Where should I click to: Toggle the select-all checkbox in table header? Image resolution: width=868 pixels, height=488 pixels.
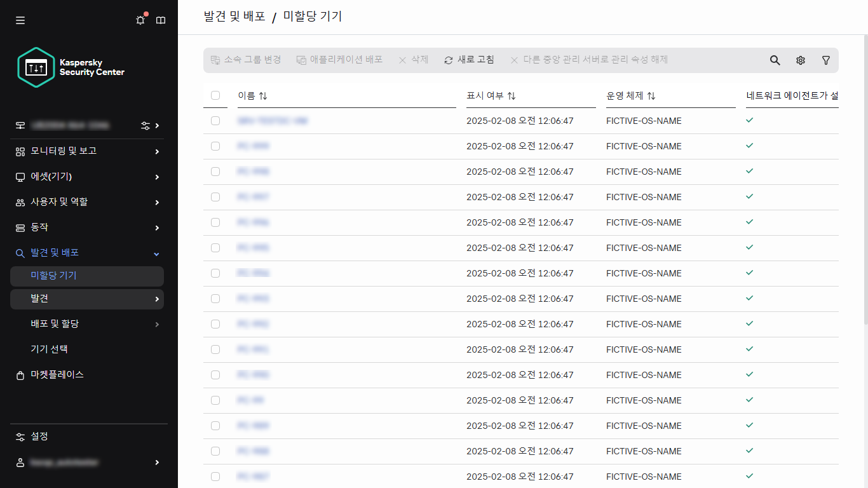pyautogui.click(x=215, y=95)
